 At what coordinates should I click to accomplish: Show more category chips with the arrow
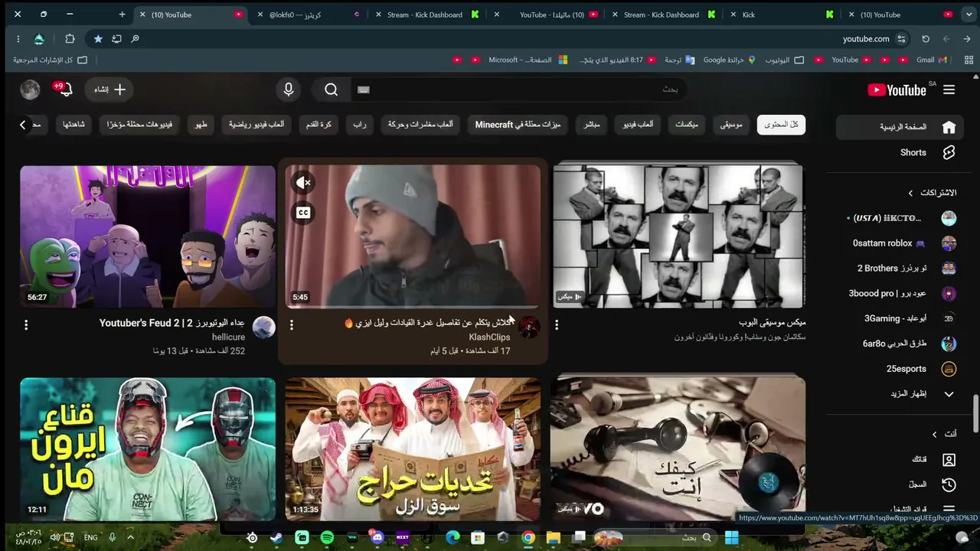click(x=22, y=125)
